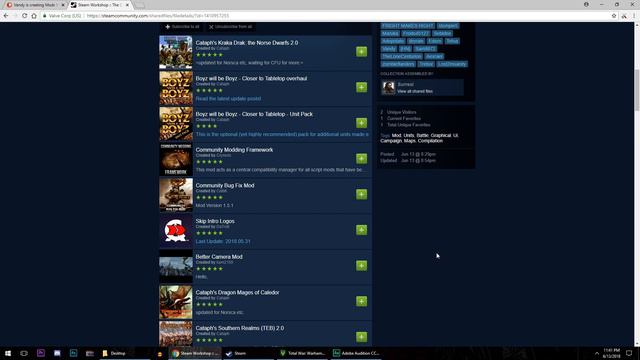This screenshot has height=360, width=640.
Task: Click the page vertical scrollbar thumb
Action: [x=637, y=89]
